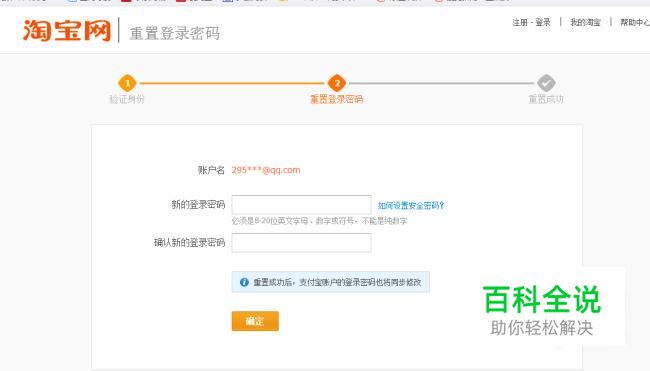Open 我的淘宝 link in header
Screen dimensions: 650x371
tap(585, 22)
